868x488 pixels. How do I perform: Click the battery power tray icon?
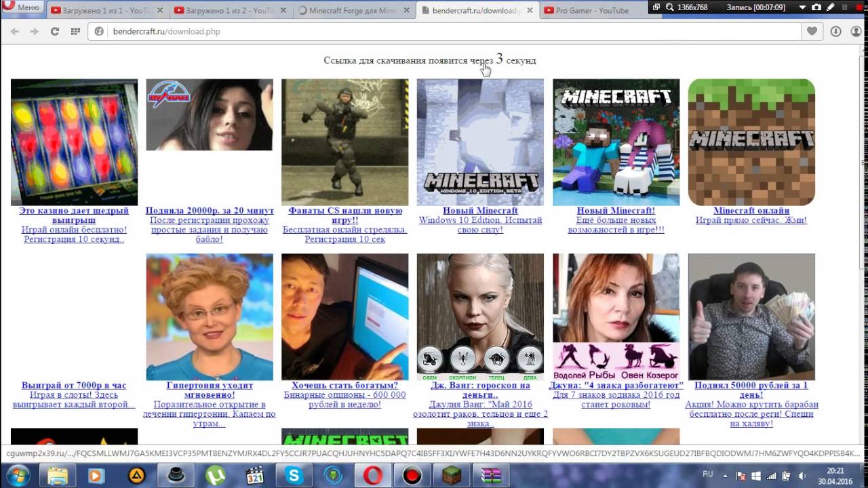click(x=787, y=476)
